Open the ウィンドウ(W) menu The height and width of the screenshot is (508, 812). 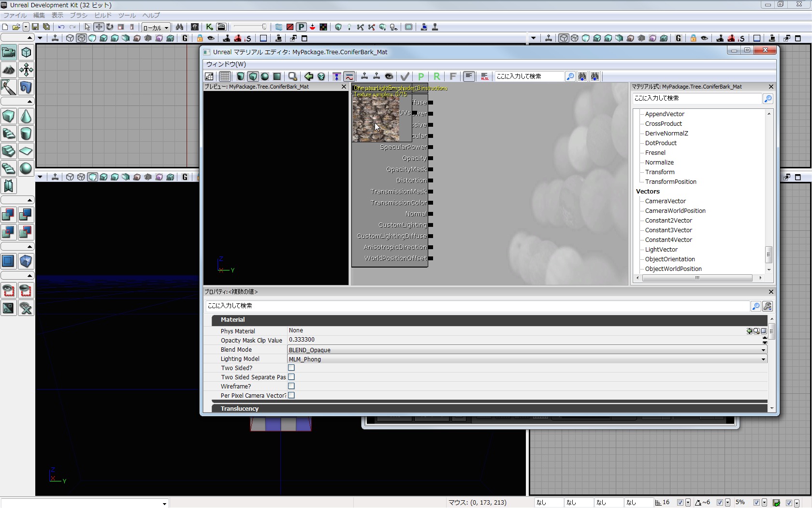226,64
